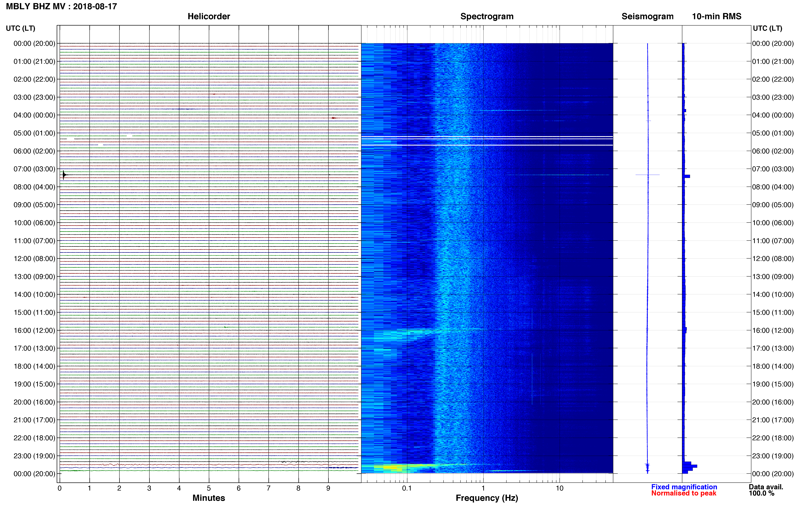This screenshot has height=508, width=812.
Task: Click the right UTC (LT) axis label
Action: (767, 28)
